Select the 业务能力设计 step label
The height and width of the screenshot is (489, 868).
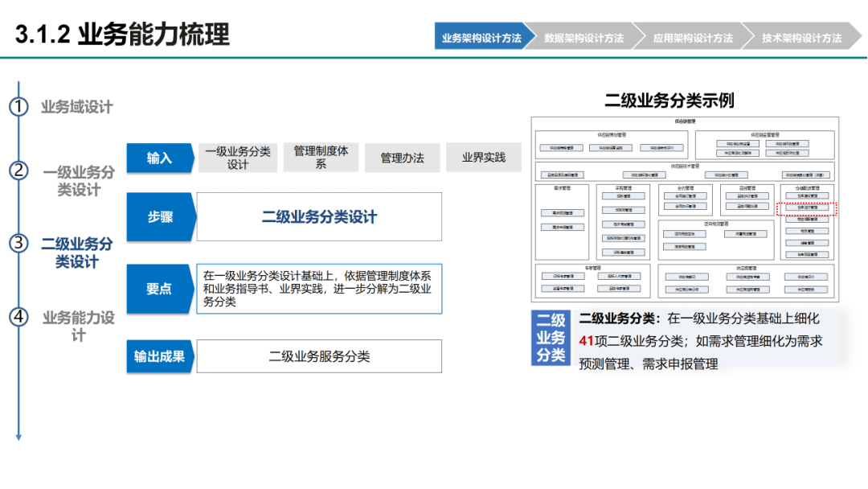[79, 327]
